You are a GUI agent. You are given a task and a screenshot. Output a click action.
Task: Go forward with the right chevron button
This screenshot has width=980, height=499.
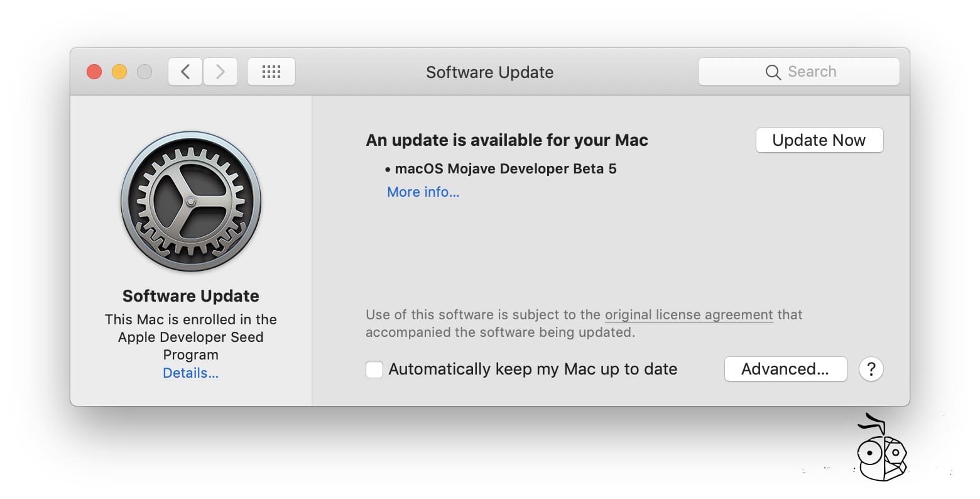click(220, 72)
